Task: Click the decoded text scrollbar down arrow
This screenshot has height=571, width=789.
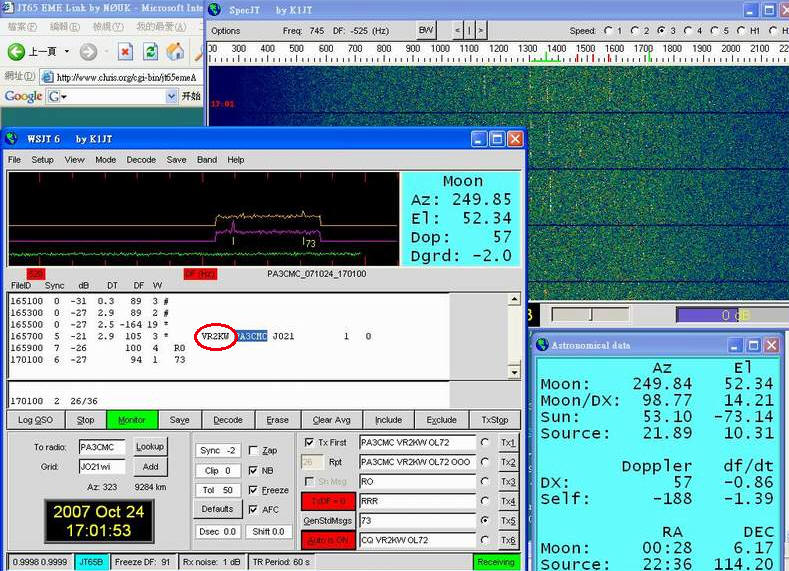Action: coord(514,373)
